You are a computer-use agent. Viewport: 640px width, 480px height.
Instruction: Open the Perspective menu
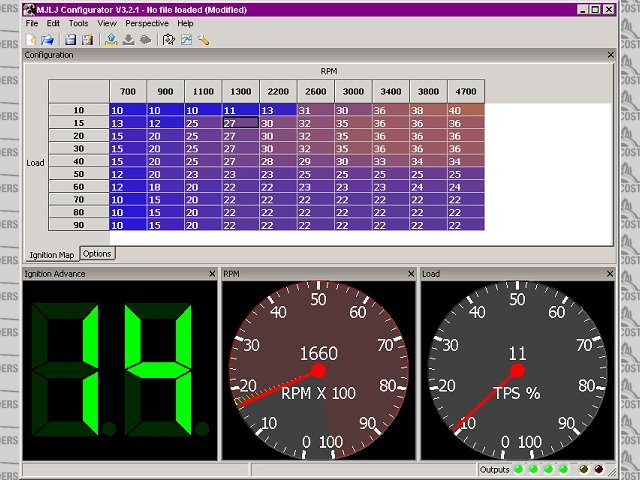(146, 22)
